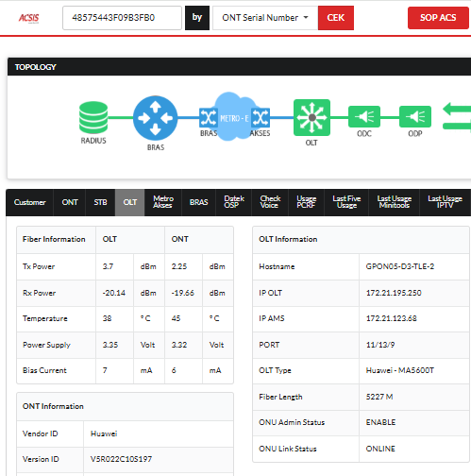
Task: Click the ONT Temperature value 45
Action: tap(176, 318)
